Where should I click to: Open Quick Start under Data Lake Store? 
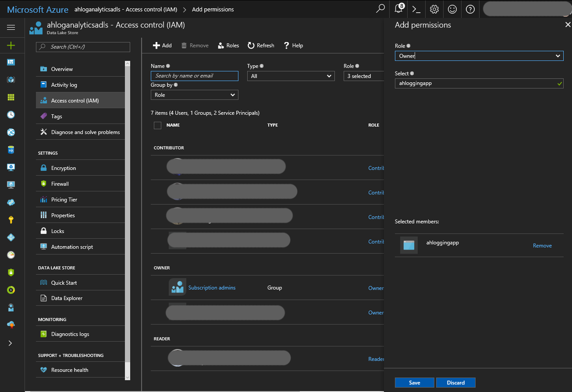81,283
